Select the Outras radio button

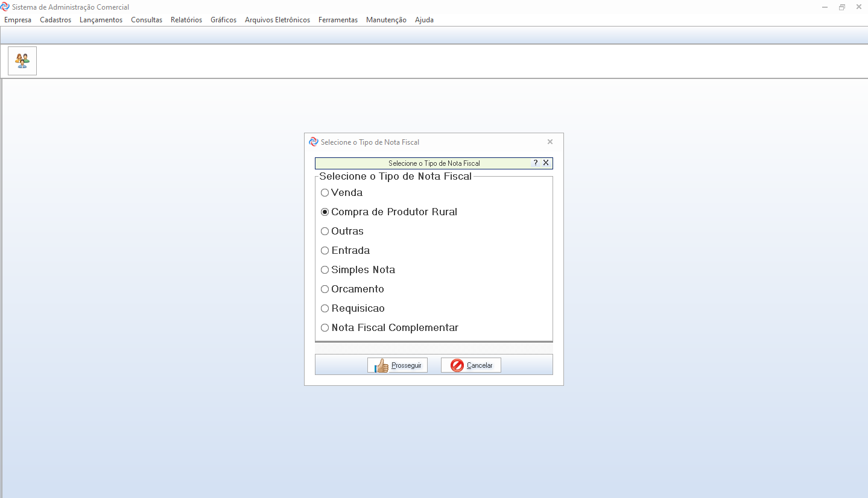pyautogui.click(x=325, y=232)
